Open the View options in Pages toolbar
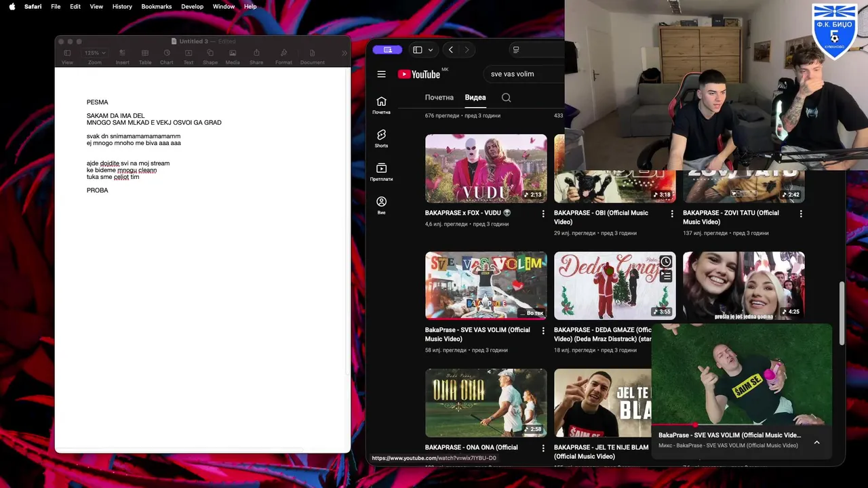Screen dimensions: 868x488 67,56
